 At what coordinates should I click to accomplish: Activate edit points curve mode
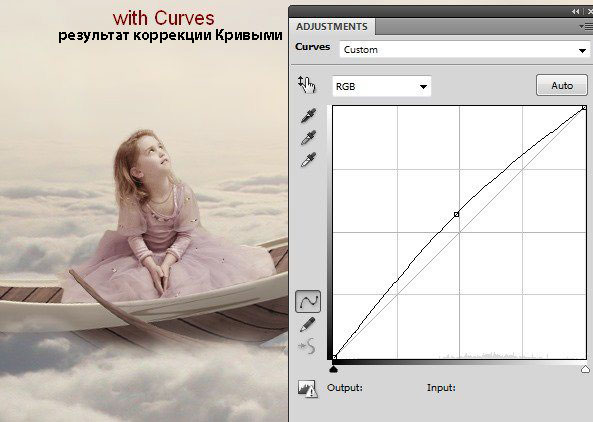pyautogui.click(x=308, y=301)
